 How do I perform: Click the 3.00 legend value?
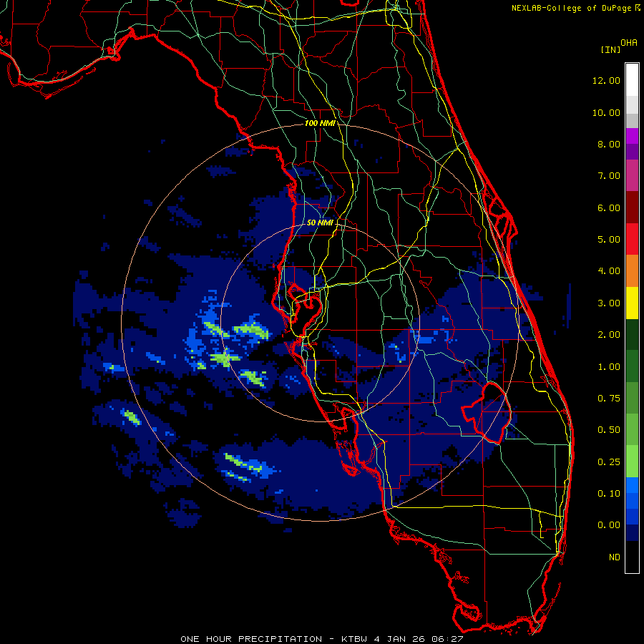609,303
